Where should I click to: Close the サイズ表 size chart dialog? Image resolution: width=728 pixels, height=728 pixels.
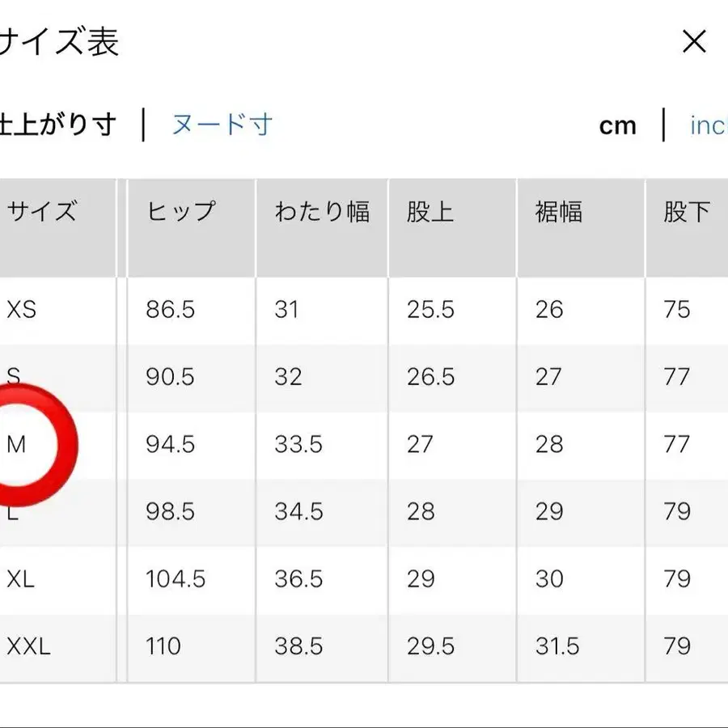[694, 42]
